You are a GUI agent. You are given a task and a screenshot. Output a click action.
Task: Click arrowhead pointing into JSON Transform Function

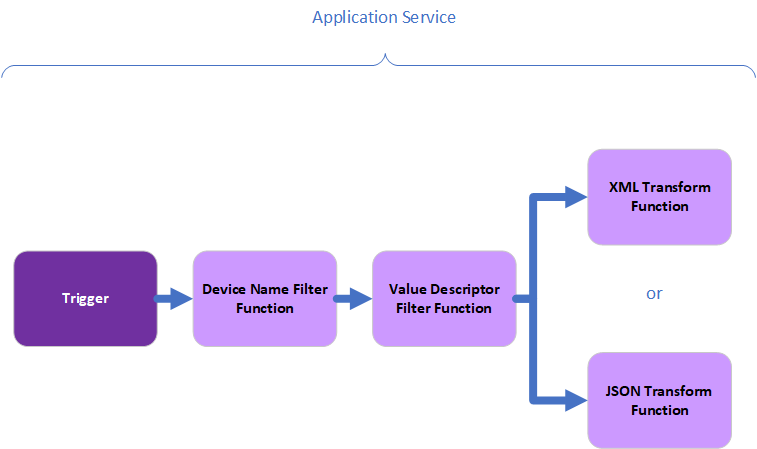(575, 400)
